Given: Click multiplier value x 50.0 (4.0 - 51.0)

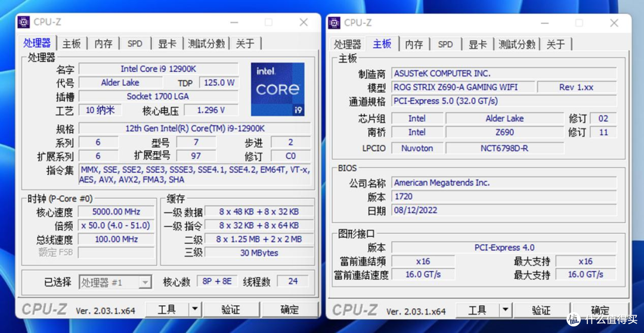Looking at the screenshot, I should pyautogui.click(x=116, y=226).
